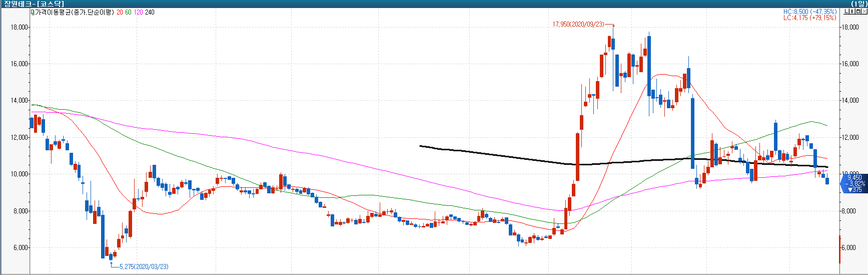Click the vertical bar chart panel button
This screenshot has width=868, height=275.
click(x=852, y=12)
